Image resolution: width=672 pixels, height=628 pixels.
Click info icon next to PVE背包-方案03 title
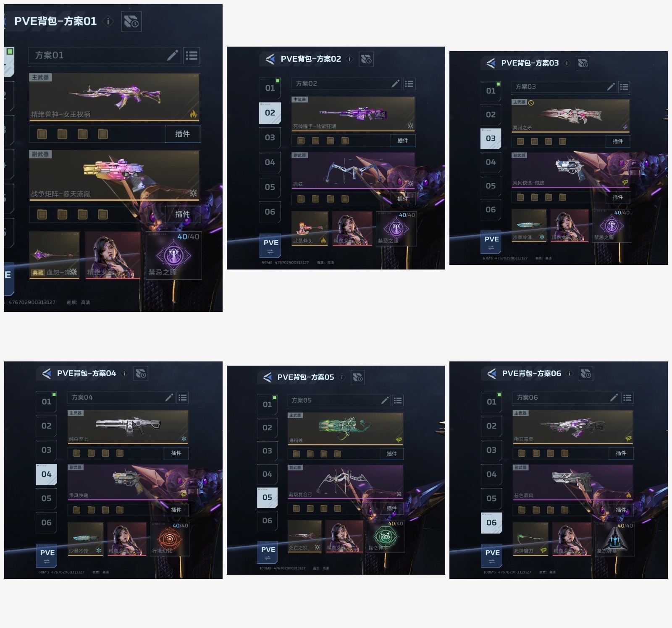[567, 63]
